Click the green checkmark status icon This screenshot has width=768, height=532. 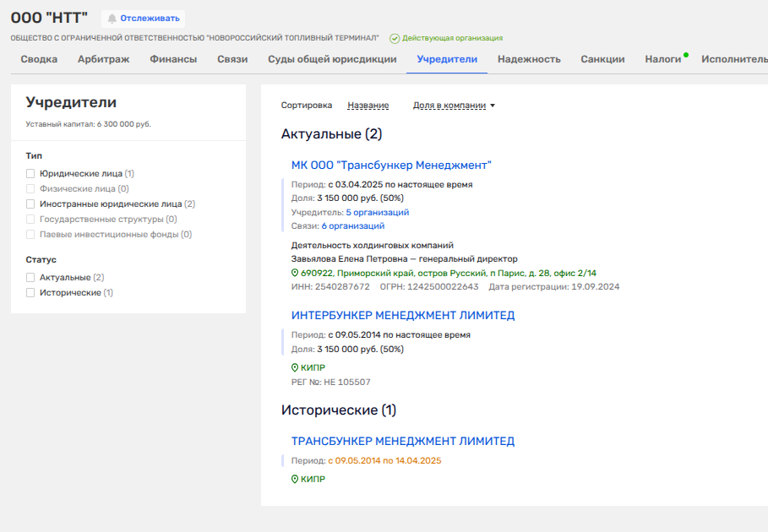(x=395, y=38)
